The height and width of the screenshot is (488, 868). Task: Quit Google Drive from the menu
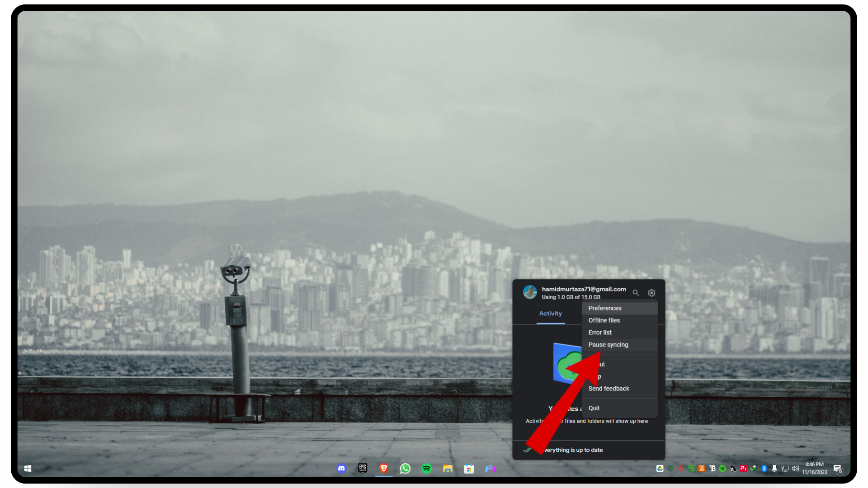point(594,408)
